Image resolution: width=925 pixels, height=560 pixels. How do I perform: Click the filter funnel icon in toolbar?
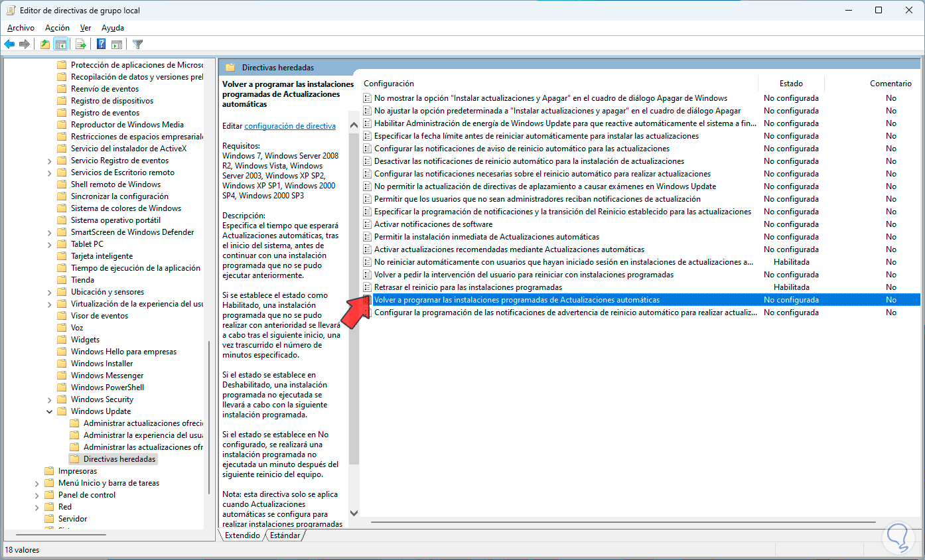(x=137, y=44)
